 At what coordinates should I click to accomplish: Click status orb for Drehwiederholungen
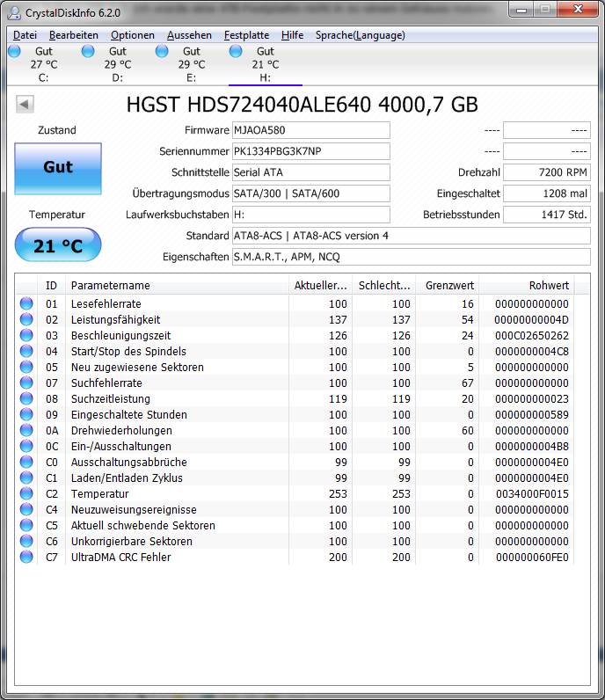coord(26,430)
